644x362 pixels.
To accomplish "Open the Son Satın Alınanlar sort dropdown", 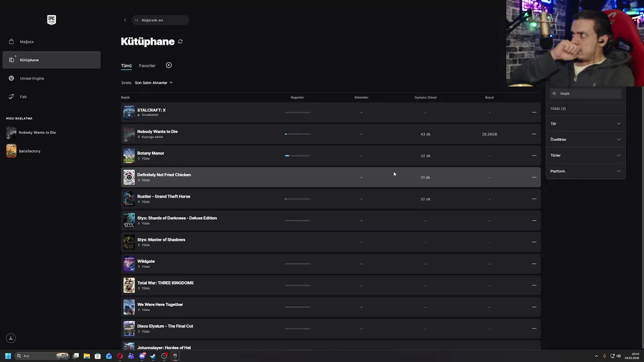I will 153,82.
